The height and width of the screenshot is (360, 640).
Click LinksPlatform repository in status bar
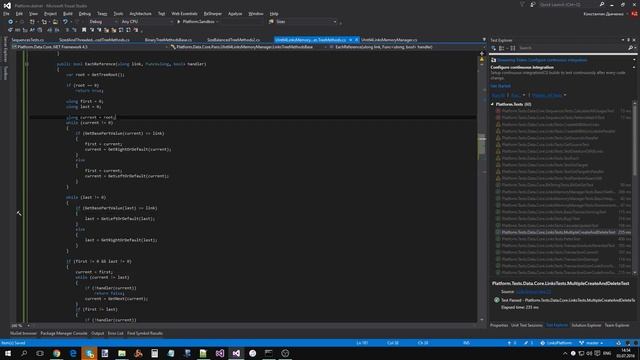pyautogui.click(x=556, y=343)
